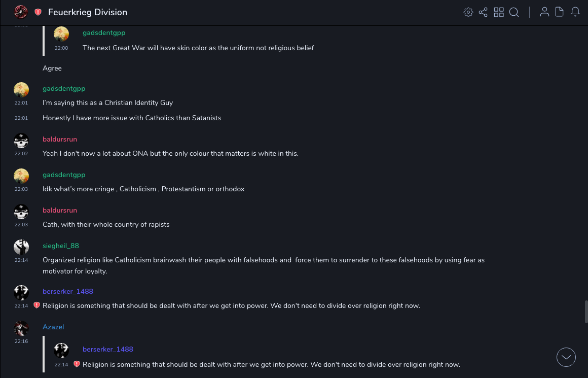Jump to latest messages with the down-chevron button

tap(566, 357)
